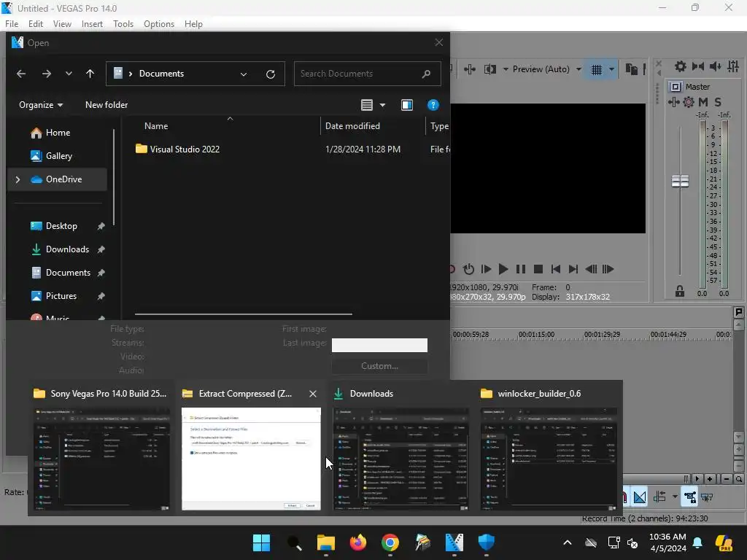Expand OneDrive tree node
This screenshot has height=560, width=747.
tap(18, 179)
